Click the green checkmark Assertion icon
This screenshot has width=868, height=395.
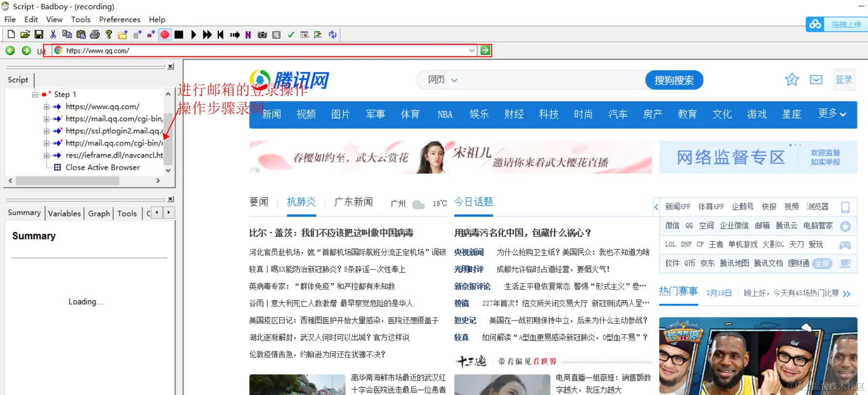point(291,35)
